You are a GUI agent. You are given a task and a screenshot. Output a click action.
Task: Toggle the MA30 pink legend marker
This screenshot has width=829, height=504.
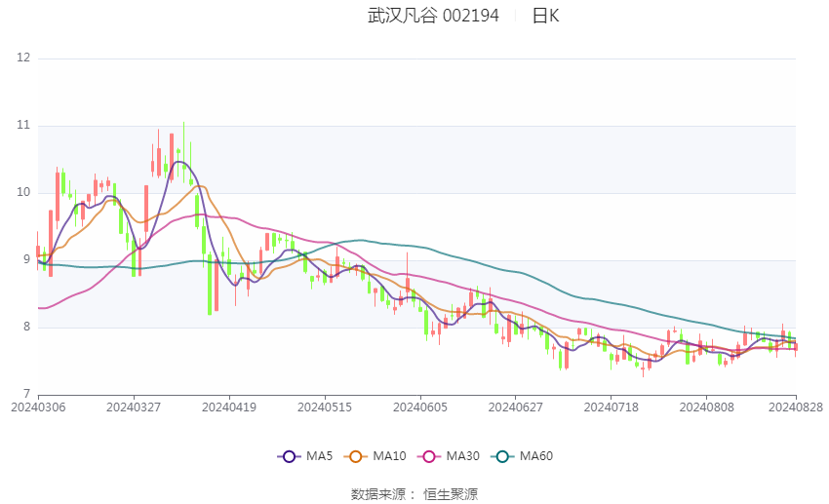(x=429, y=456)
